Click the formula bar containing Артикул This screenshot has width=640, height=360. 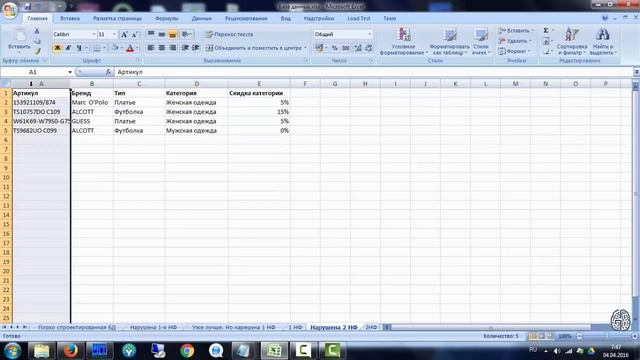(373, 72)
